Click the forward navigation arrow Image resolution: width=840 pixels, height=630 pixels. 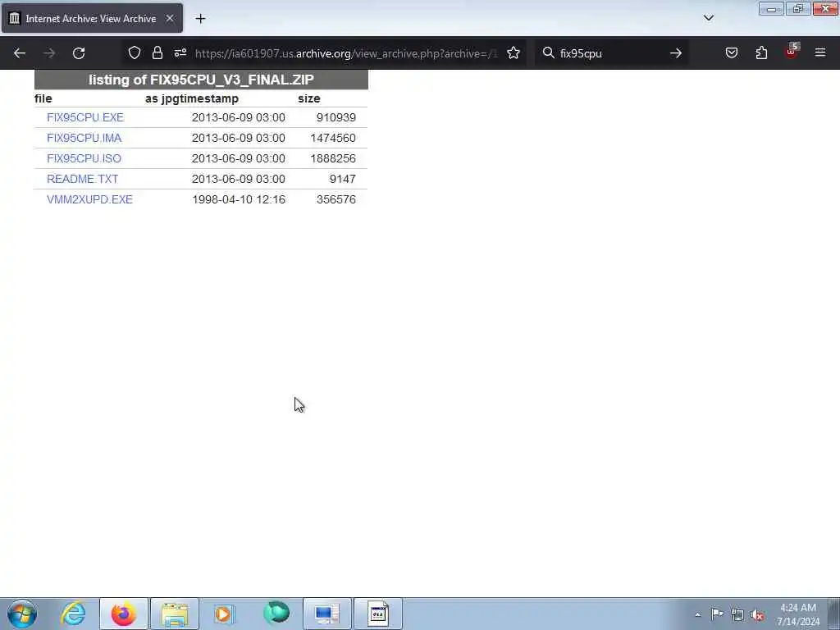[48, 53]
